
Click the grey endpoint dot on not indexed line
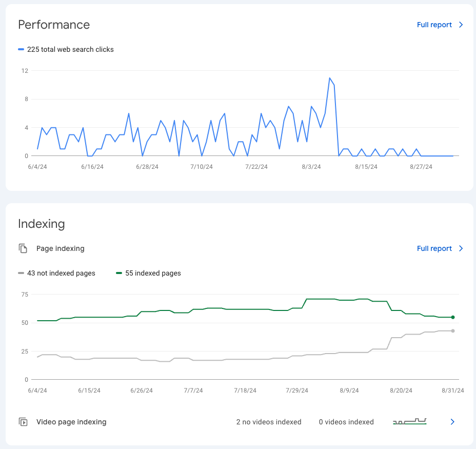453,331
